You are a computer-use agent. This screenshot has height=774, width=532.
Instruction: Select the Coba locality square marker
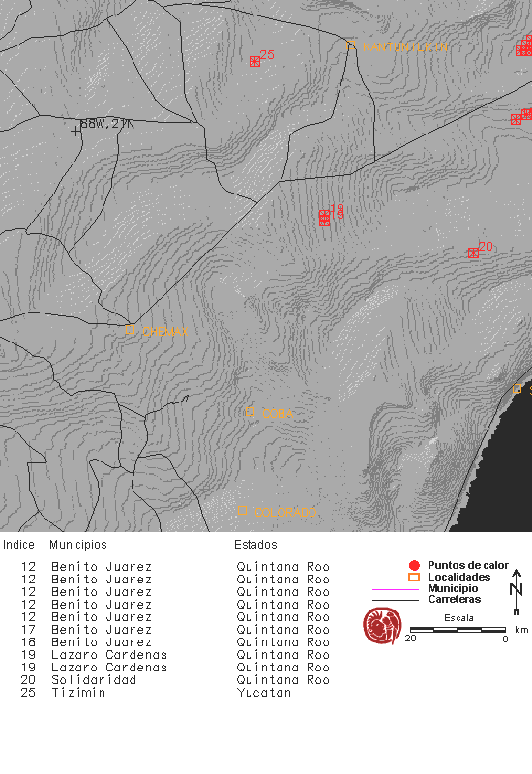click(251, 412)
